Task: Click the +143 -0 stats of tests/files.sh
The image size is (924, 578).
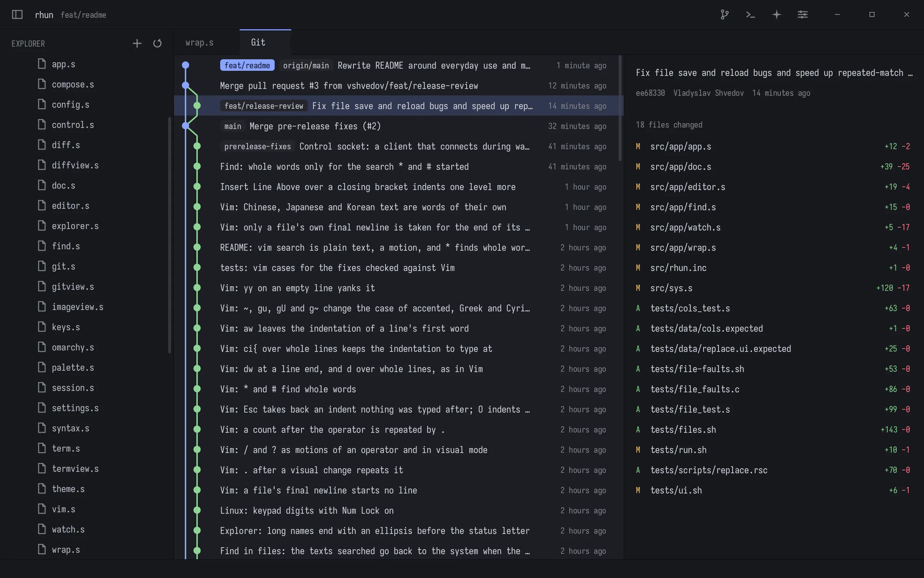Action: pyautogui.click(x=895, y=429)
